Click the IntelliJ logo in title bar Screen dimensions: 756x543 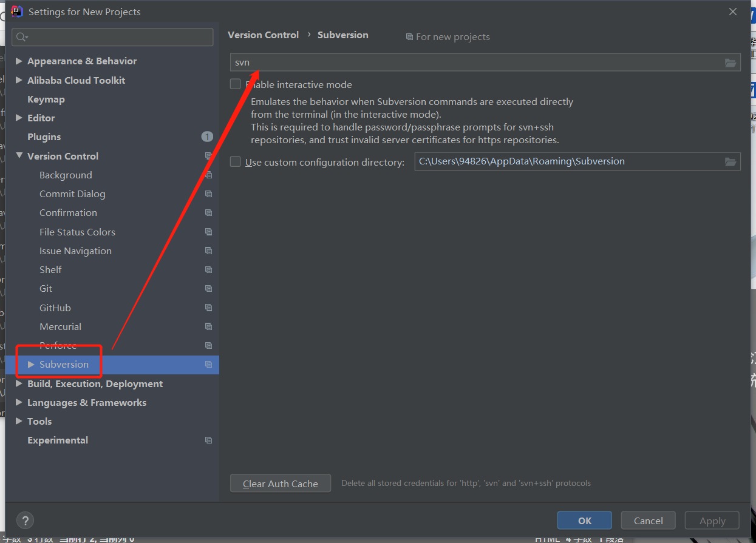tap(17, 11)
